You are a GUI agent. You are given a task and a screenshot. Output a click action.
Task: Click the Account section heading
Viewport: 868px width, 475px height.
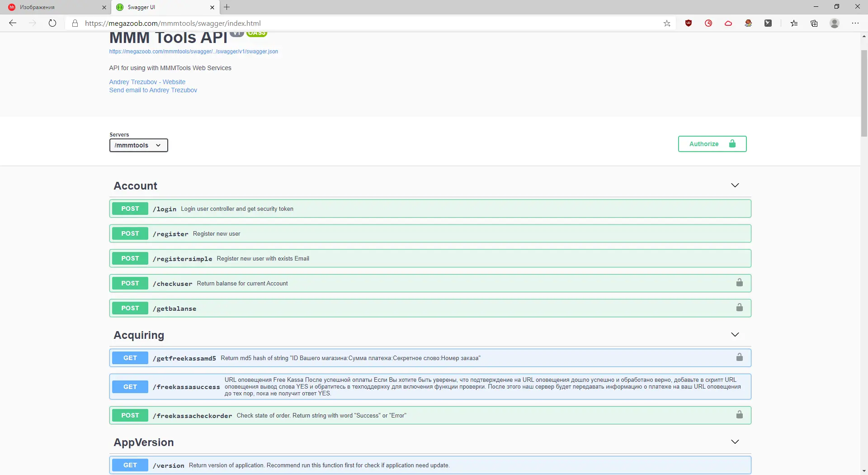click(x=136, y=186)
